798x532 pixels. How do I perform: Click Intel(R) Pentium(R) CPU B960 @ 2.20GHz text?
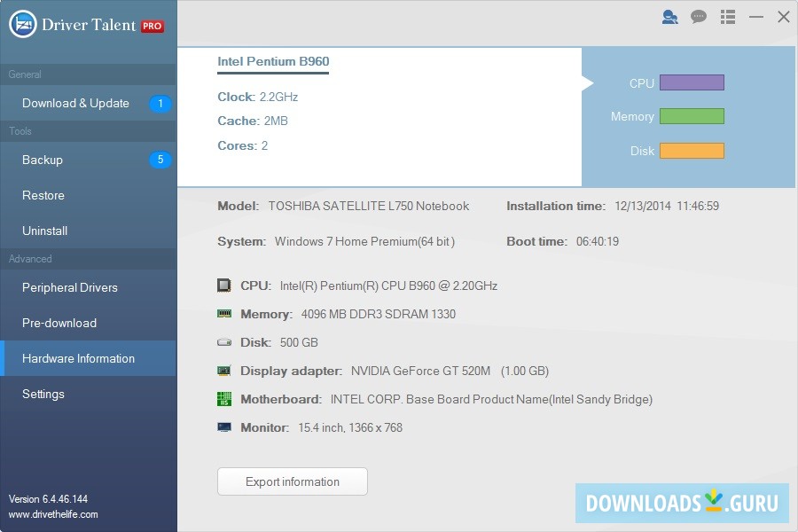389,286
